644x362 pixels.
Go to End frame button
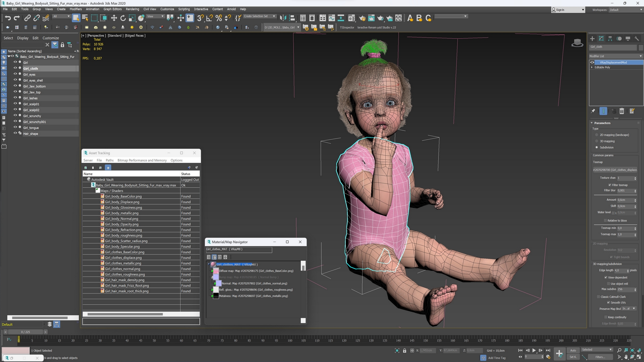[548, 350]
